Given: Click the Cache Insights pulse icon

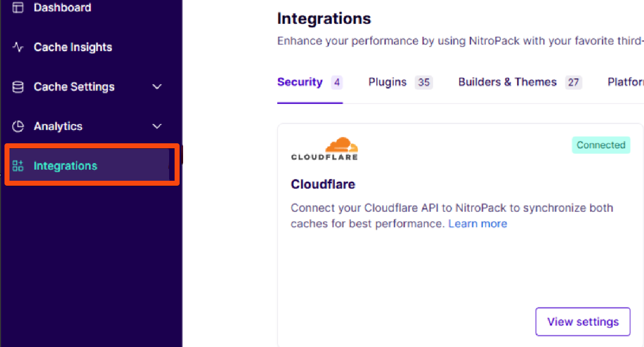Looking at the screenshot, I should click(18, 47).
